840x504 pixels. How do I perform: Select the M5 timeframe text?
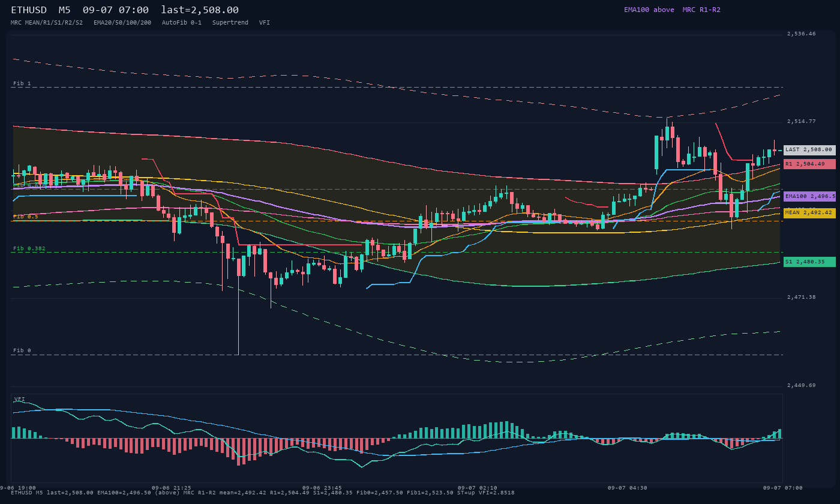coord(64,10)
